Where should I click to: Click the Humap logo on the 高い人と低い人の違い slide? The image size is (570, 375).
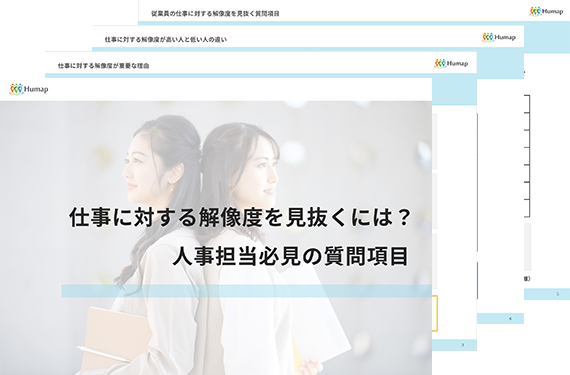tap(499, 37)
